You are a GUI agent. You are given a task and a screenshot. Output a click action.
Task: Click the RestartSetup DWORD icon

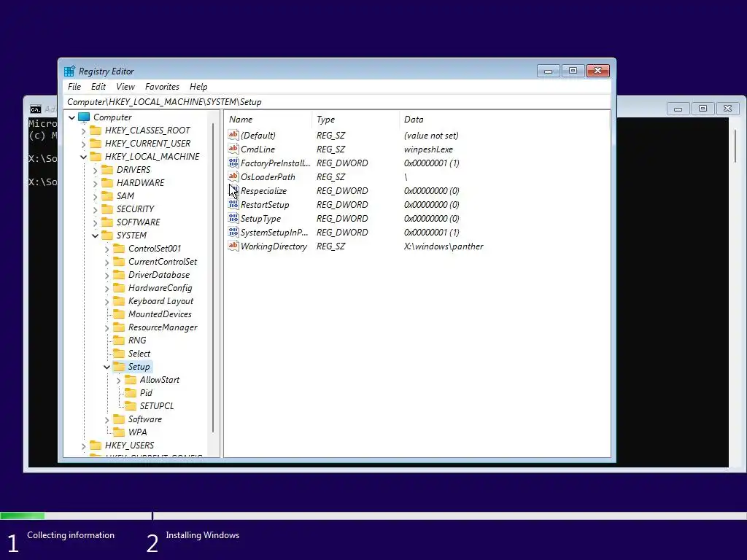tap(233, 205)
